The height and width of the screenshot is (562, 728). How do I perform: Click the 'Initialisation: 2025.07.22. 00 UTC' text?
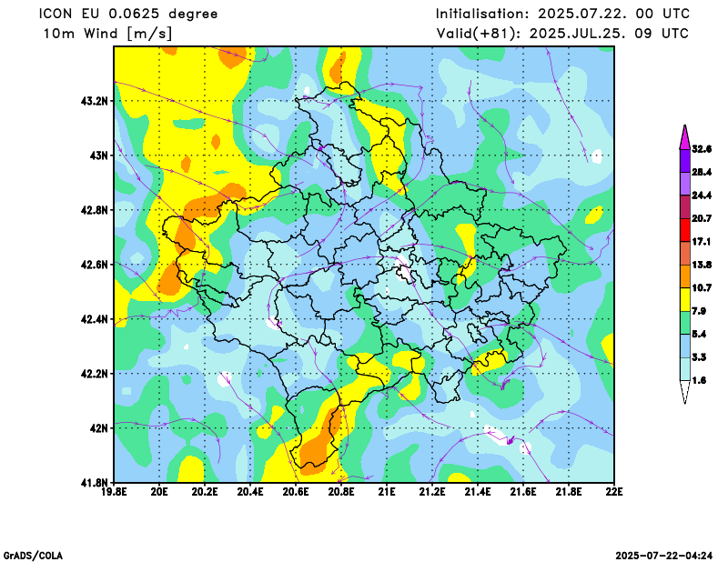click(x=562, y=14)
